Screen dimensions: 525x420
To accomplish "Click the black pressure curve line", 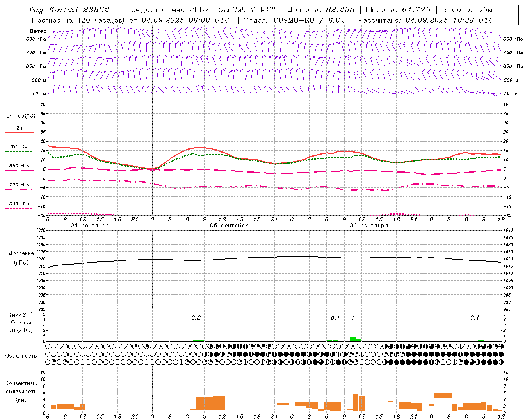I will coord(274,257).
